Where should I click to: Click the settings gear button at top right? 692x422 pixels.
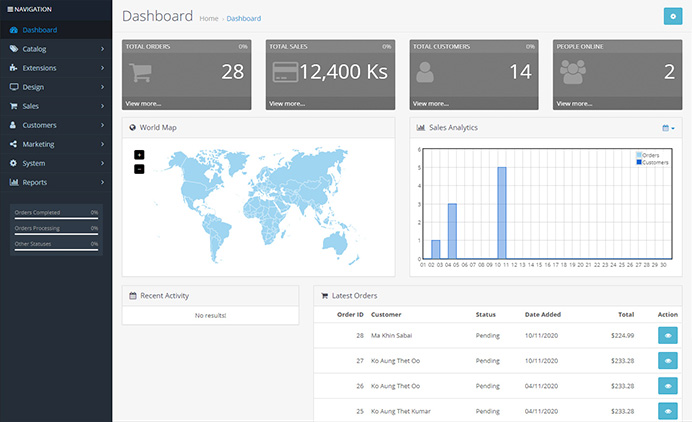click(673, 16)
